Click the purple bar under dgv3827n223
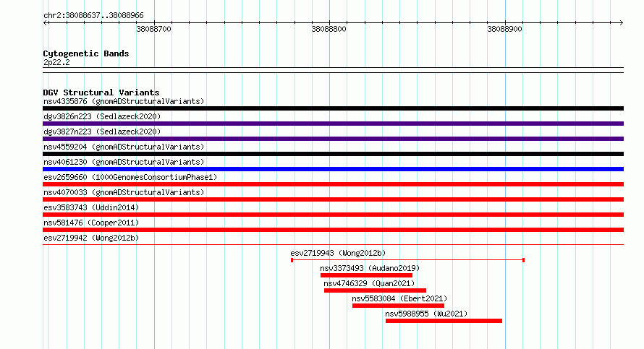644x349 pixels. pyautogui.click(x=333, y=139)
